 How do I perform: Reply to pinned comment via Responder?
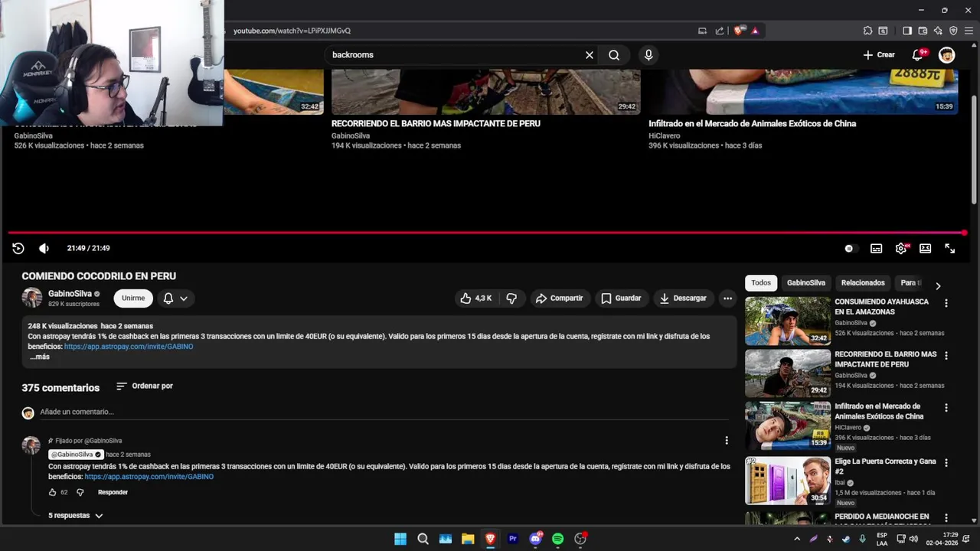point(113,493)
